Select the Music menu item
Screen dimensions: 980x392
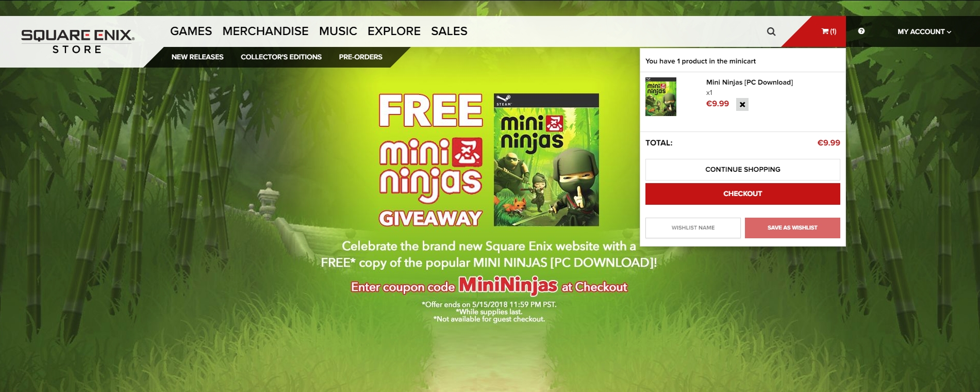point(338,31)
